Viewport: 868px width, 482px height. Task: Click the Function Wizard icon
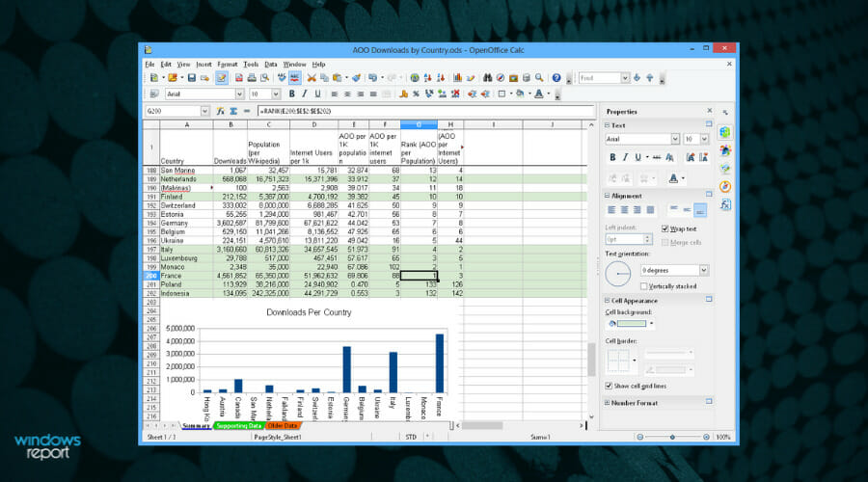click(220, 111)
